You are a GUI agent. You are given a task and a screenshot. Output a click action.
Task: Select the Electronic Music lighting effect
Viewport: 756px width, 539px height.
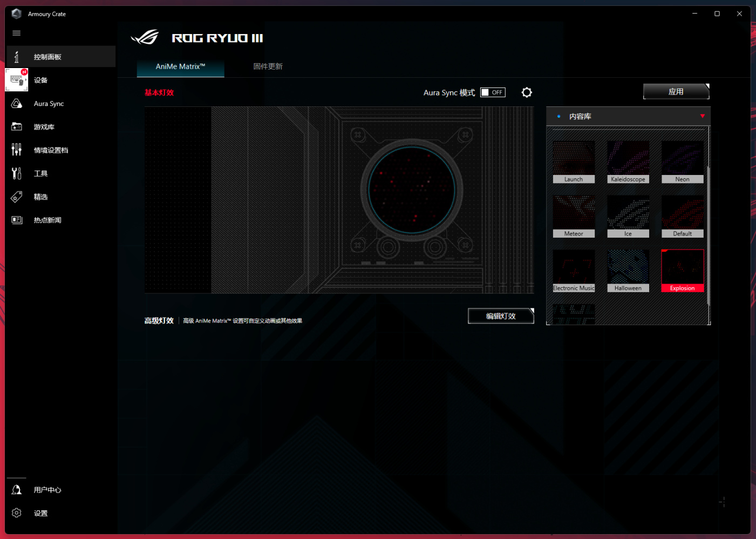click(574, 271)
